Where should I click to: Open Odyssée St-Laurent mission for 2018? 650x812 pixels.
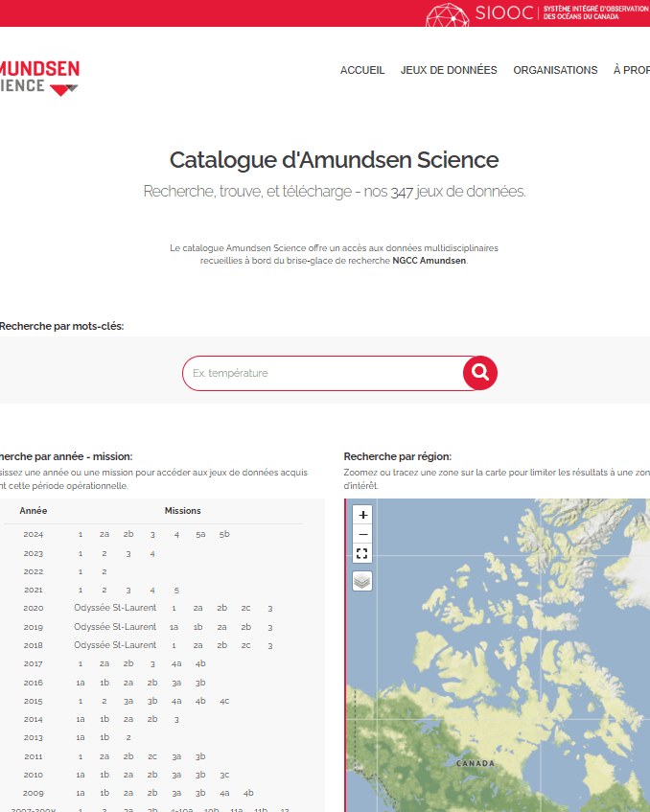pyautogui.click(x=115, y=645)
